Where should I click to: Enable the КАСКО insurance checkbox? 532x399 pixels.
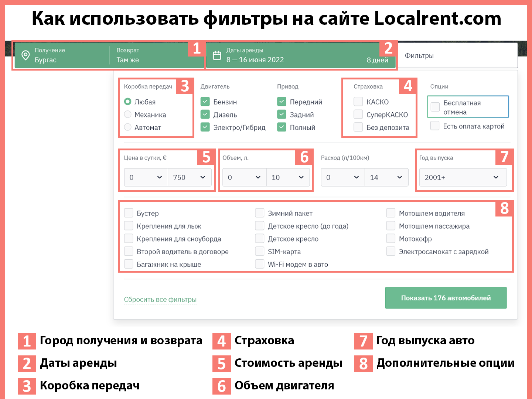click(x=358, y=102)
